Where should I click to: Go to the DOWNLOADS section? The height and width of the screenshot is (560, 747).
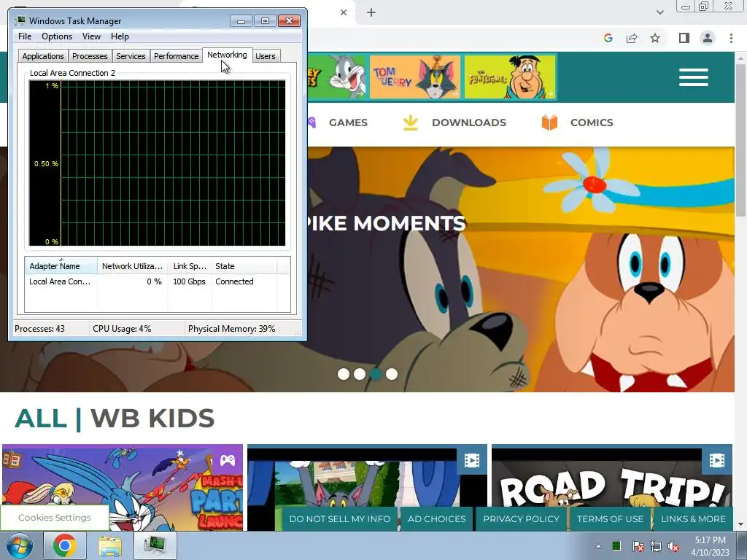pyautogui.click(x=469, y=122)
